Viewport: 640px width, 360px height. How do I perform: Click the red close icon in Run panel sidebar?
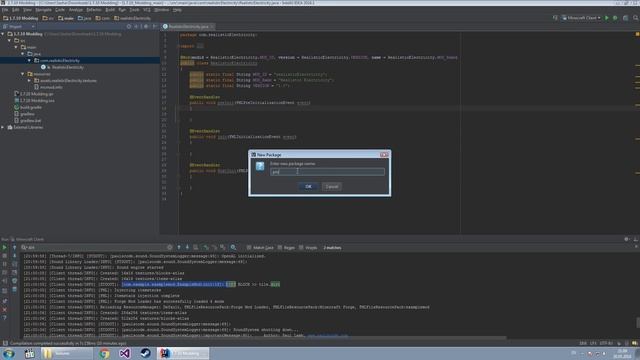4,309
